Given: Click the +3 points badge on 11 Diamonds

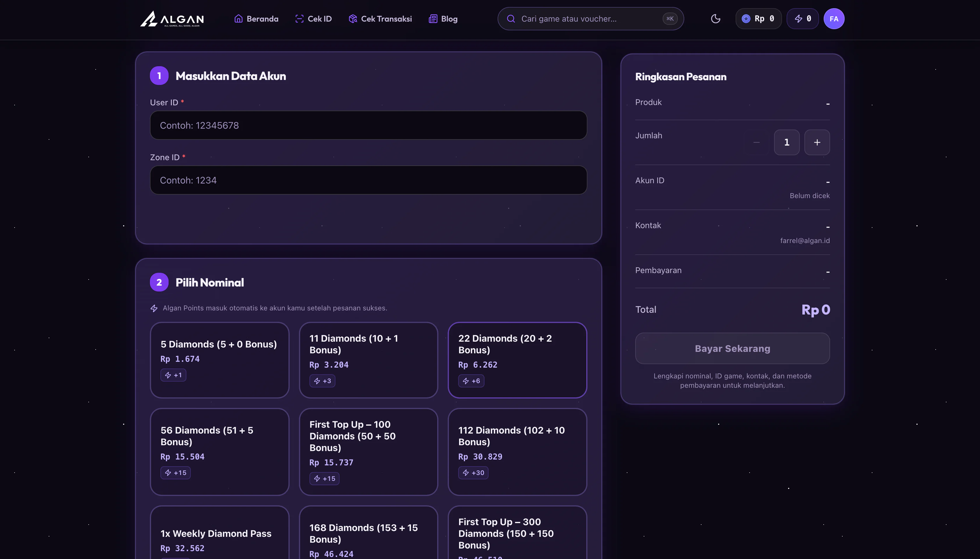Looking at the screenshot, I should pos(322,381).
